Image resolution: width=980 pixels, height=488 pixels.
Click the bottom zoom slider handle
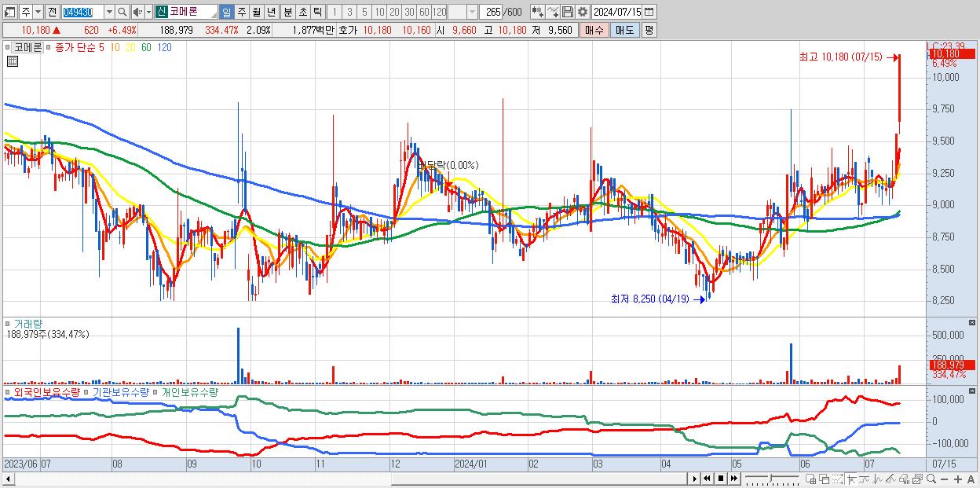pos(771,478)
